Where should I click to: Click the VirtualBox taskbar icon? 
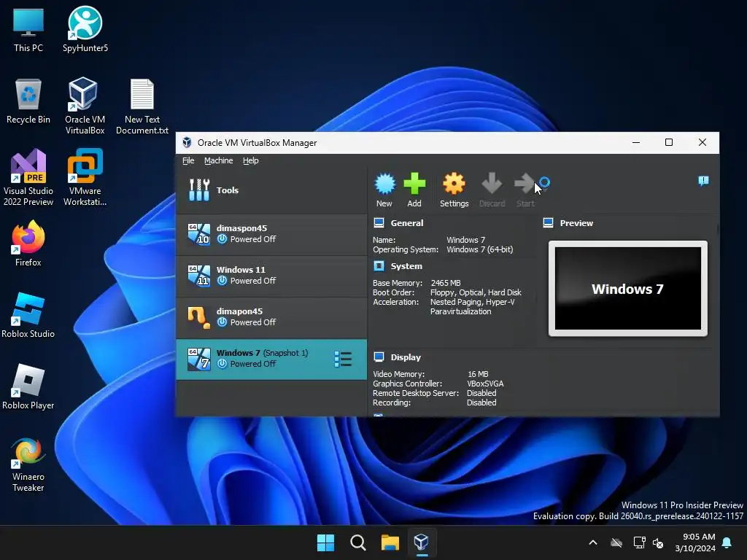point(422,542)
